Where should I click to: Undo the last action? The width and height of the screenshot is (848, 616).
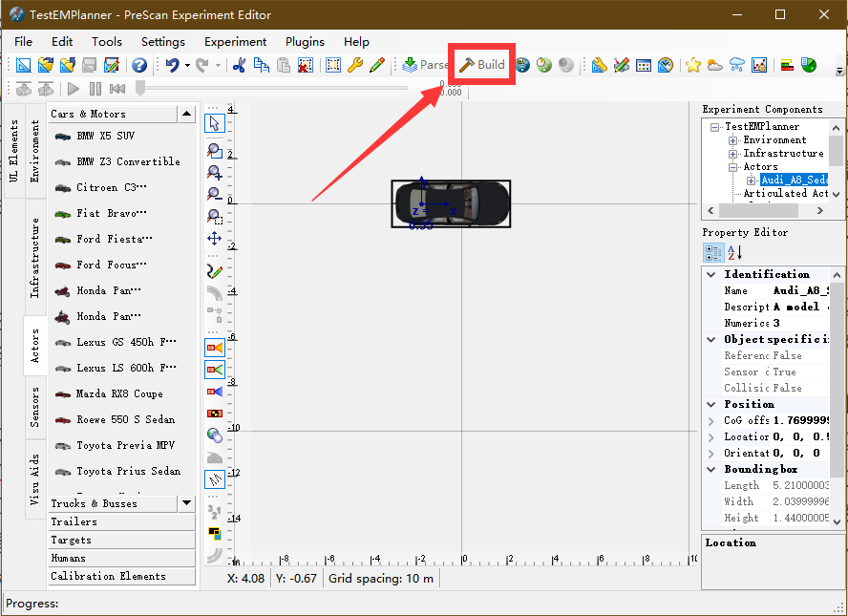tap(173, 65)
